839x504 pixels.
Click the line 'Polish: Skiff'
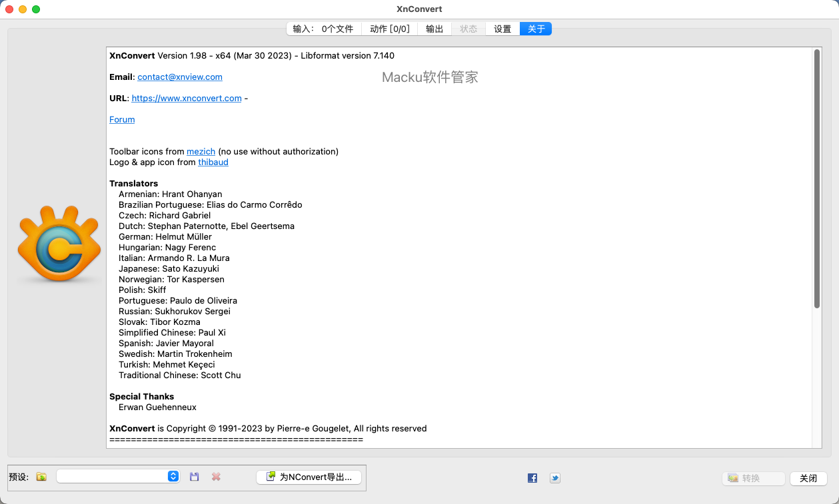(x=143, y=290)
